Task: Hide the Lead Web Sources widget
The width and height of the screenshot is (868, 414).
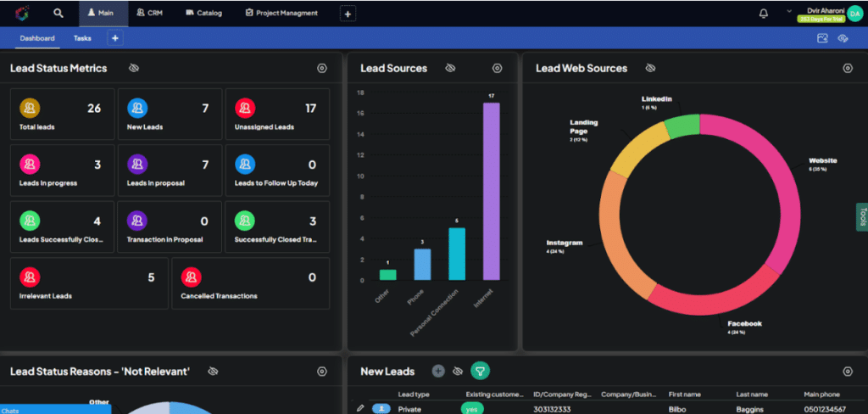Action: (x=650, y=68)
